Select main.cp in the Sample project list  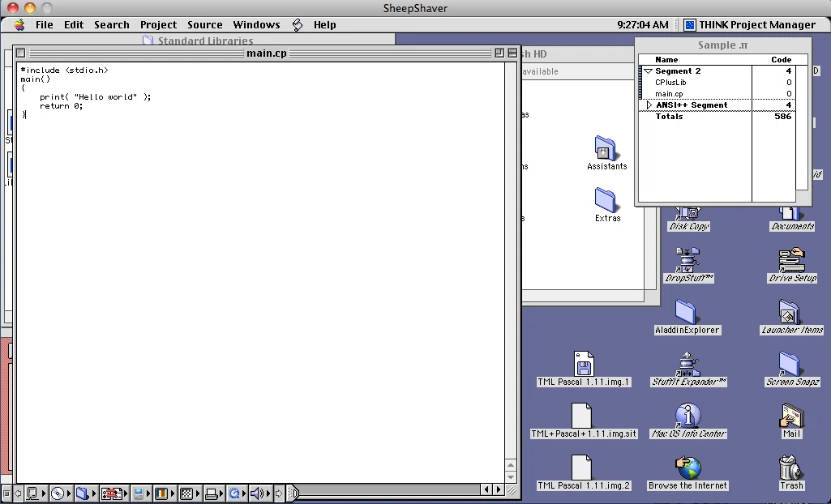(x=669, y=94)
